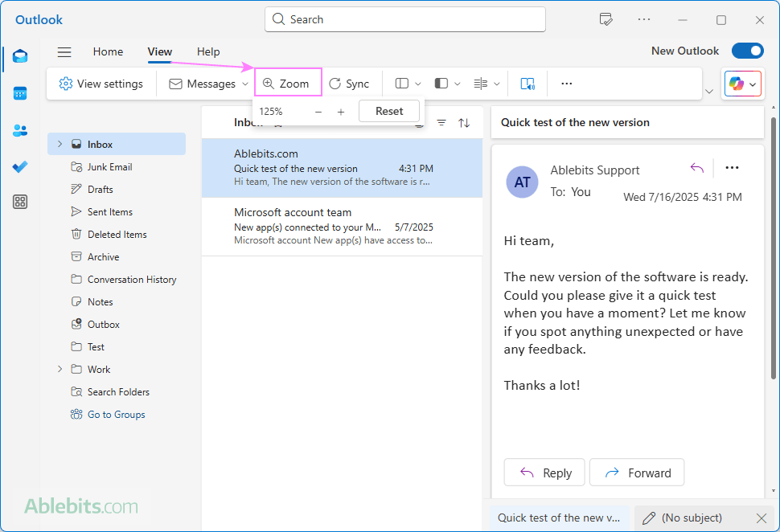Screen dimensions: 780x532
Task: Open the More apps grid icon
Action: click(20, 202)
